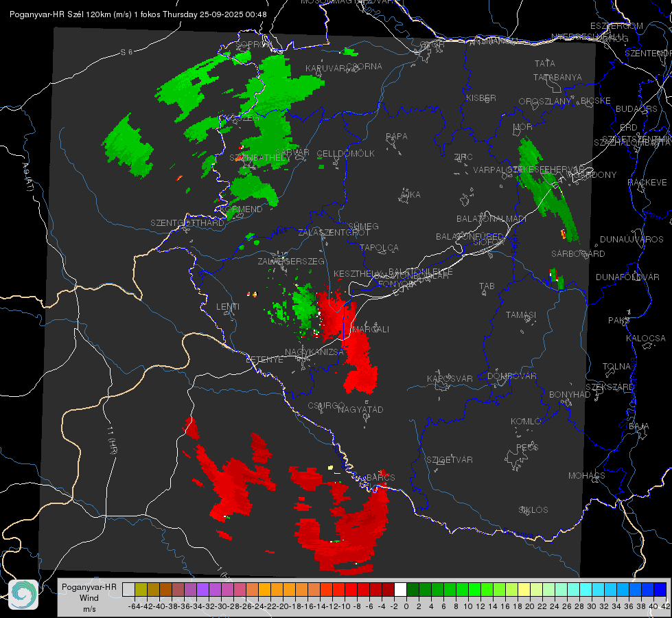The width and height of the screenshot is (672, 618).
Task: Click the -64 legend scale value
Action: pos(135,606)
